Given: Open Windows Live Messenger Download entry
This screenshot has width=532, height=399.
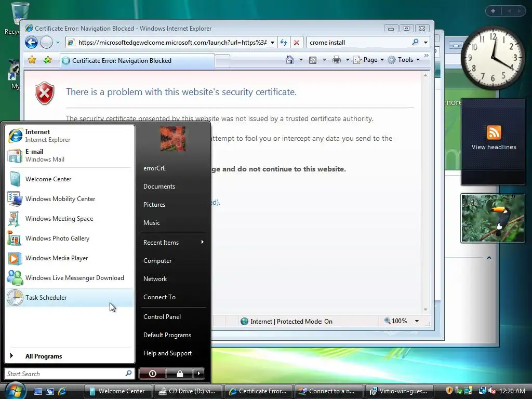Looking at the screenshot, I should pyautogui.click(x=69, y=278).
